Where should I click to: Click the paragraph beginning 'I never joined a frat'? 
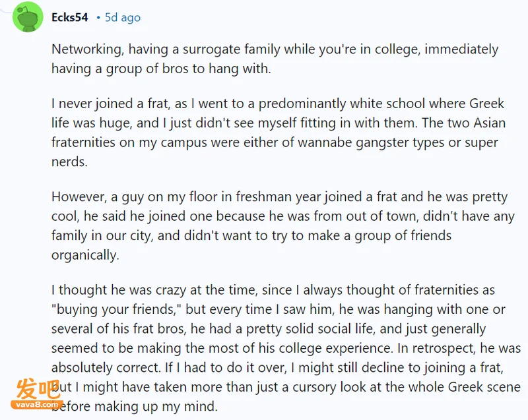coord(279,133)
